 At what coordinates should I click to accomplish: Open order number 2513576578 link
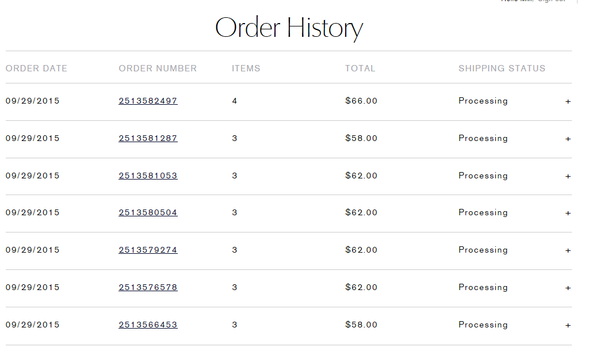(x=148, y=287)
